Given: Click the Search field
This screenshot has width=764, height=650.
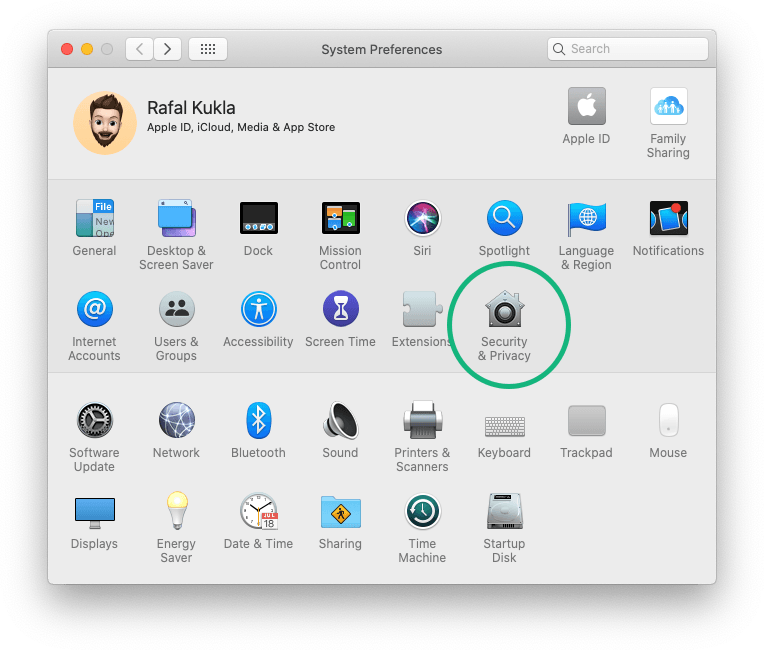Looking at the screenshot, I should coord(628,49).
